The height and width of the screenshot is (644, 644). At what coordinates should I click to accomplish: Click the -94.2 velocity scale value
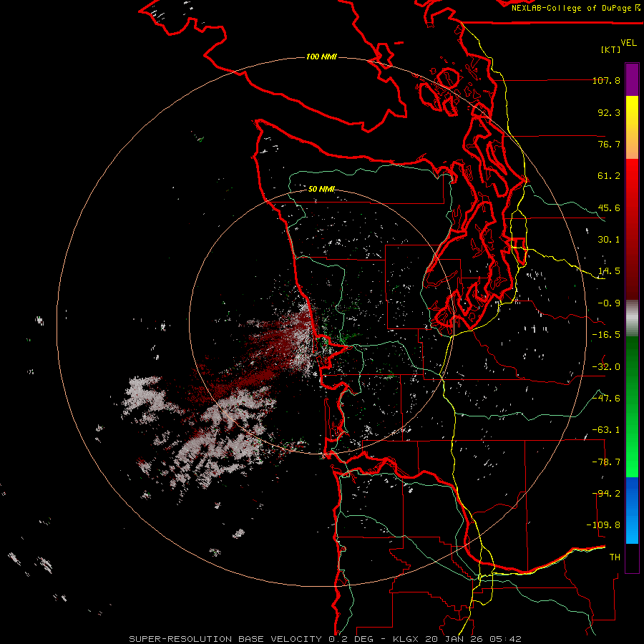(606, 494)
